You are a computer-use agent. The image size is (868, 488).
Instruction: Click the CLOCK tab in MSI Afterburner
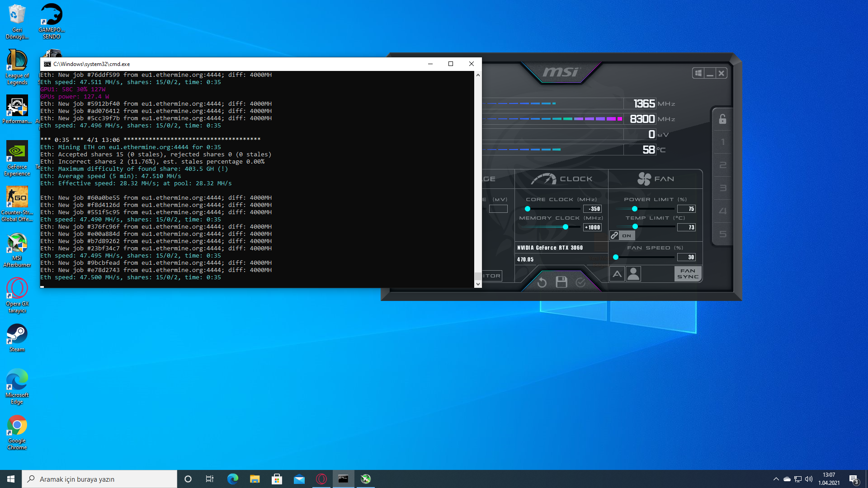coord(561,178)
